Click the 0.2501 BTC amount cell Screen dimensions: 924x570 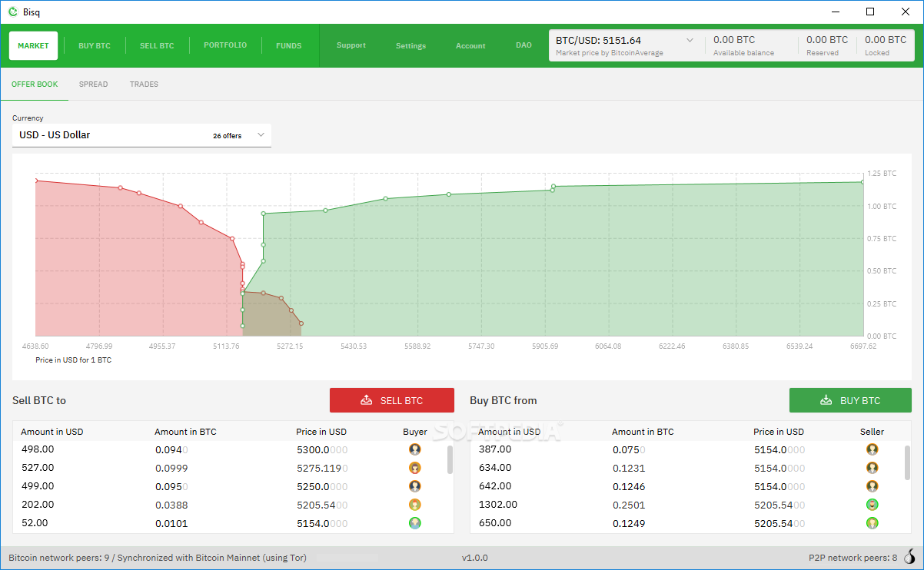[x=629, y=505]
